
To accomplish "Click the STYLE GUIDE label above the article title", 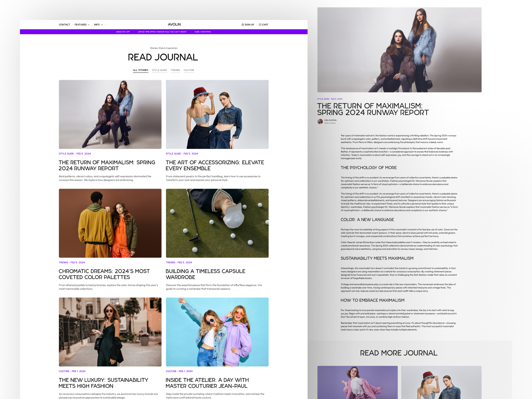I will coord(324,99).
